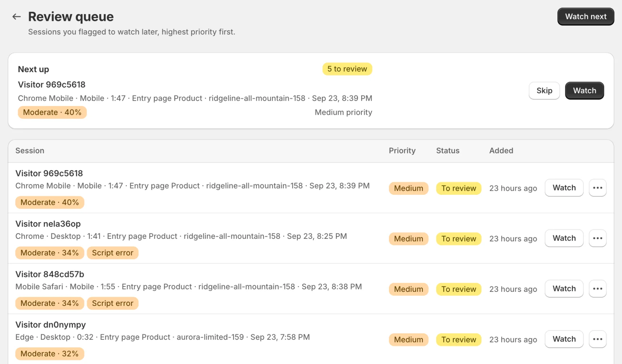Click the Medium priority label in Next up
The image size is (622, 364).
click(343, 113)
